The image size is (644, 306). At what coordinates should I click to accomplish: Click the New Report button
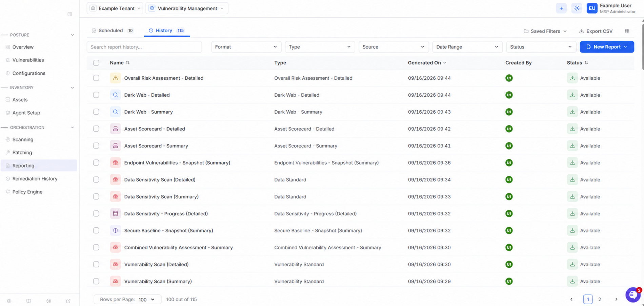point(607,47)
